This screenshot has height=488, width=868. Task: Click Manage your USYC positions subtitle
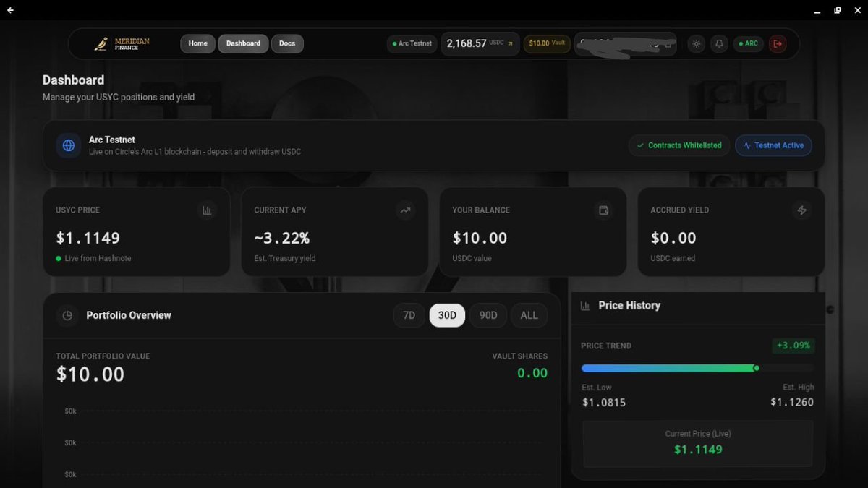click(x=119, y=97)
